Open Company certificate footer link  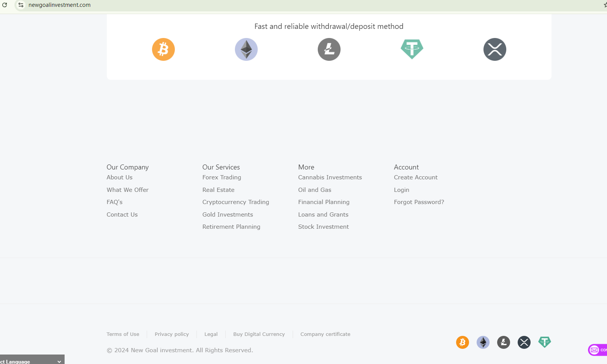coord(325,334)
